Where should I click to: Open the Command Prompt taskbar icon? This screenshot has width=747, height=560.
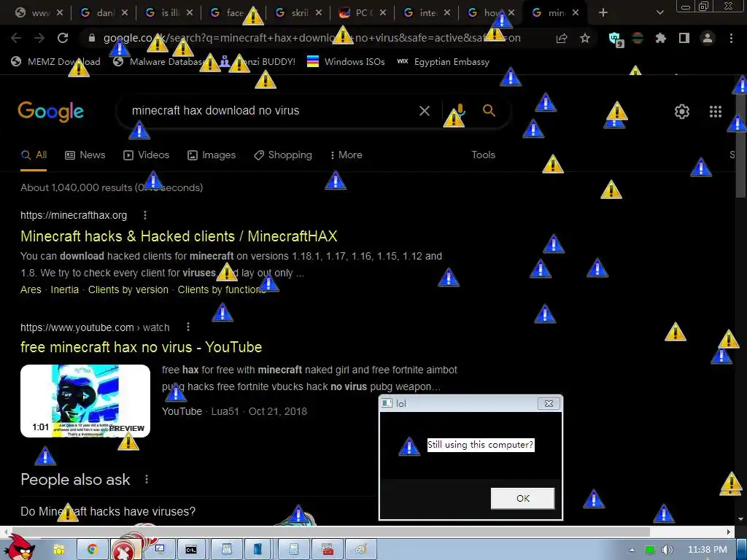(191, 550)
